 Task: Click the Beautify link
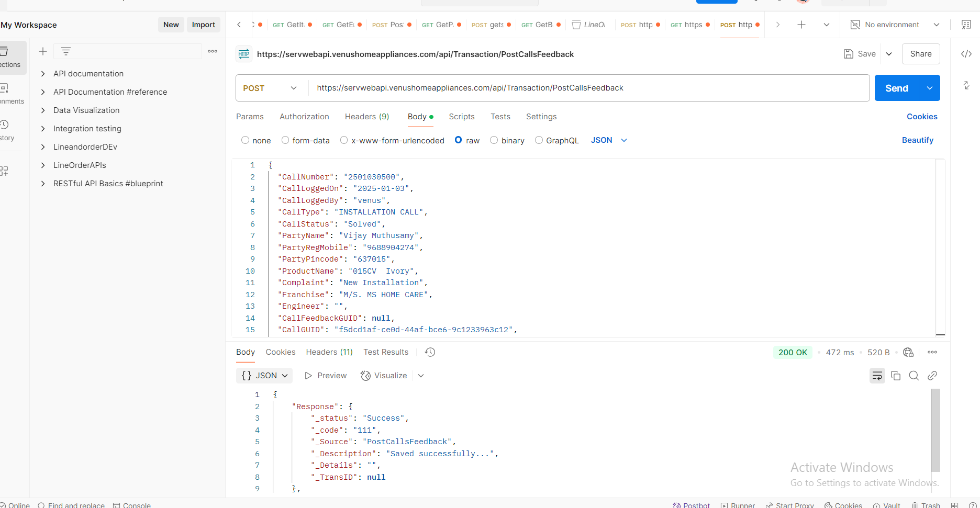(917, 140)
